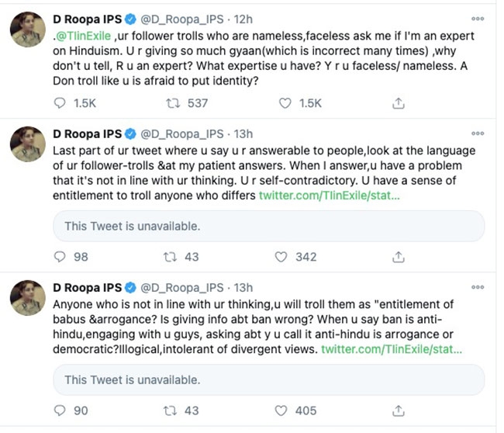
Task: Reply to the tweet with 98 replies
Action: [61, 257]
